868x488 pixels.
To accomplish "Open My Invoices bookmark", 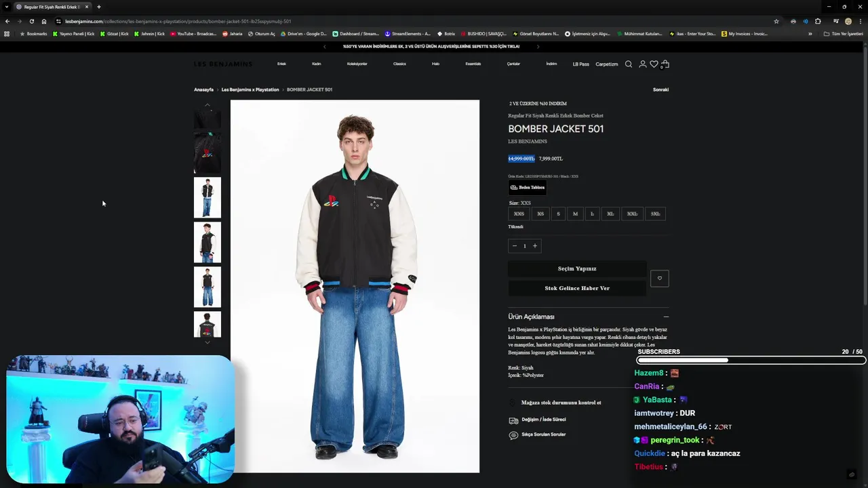I will point(745,34).
